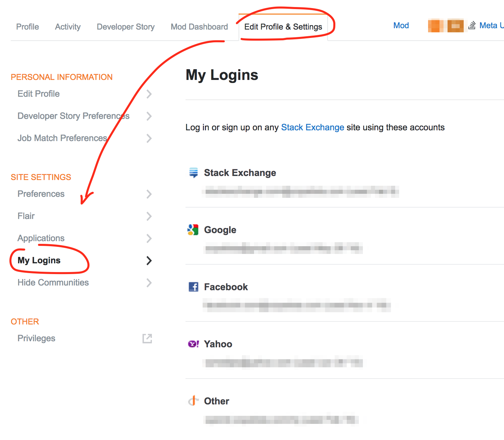Click the Yahoo login icon
This screenshot has height=440, width=504.
tap(194, 344)
